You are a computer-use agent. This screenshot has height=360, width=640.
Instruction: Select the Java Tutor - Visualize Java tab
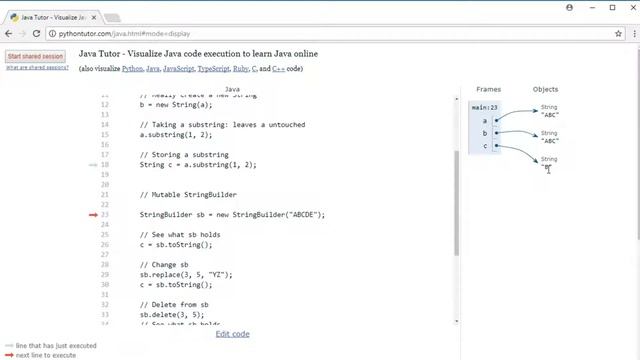tap(52, 18)
